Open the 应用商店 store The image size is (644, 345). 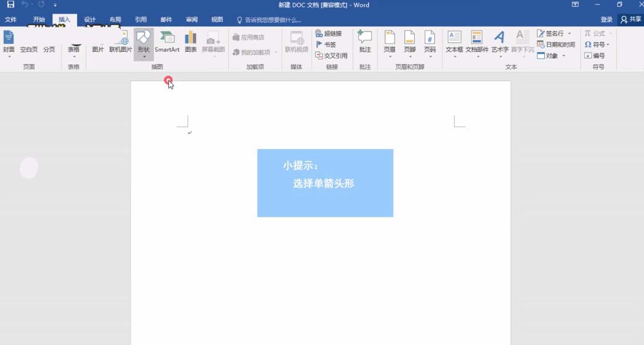(x=249, y=38)
